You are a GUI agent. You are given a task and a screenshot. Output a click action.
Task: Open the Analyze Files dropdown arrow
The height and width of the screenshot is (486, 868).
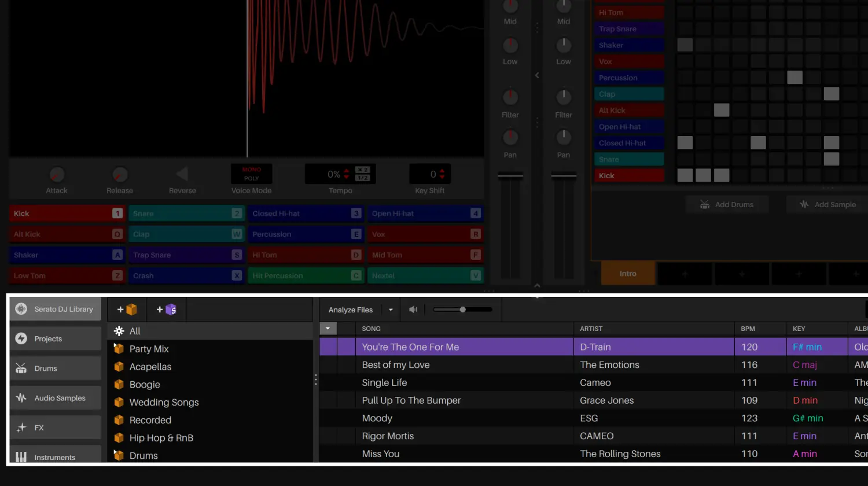pyautogui.click(x=391, y=310)
